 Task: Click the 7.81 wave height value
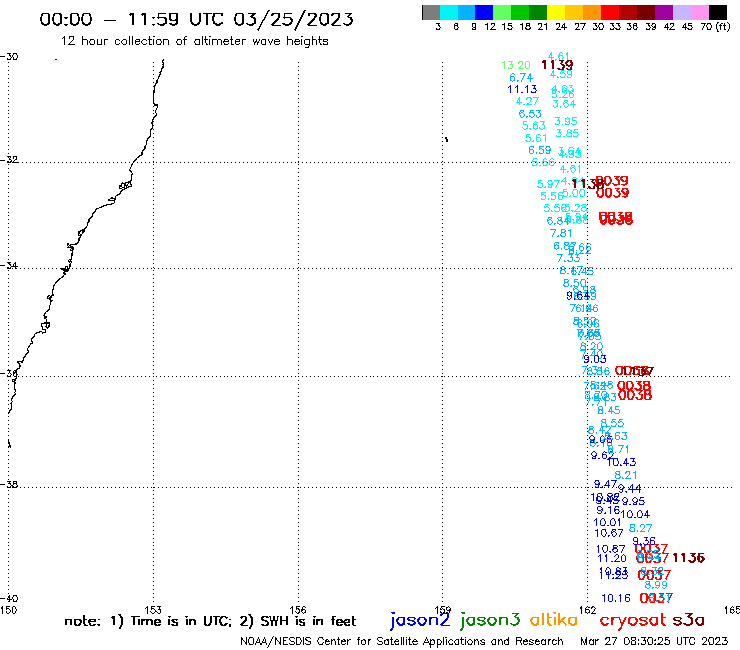(x=561, y=233)
